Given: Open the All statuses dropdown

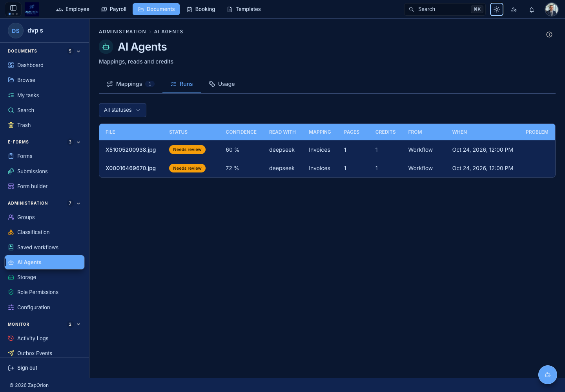Looking at the screenshot, I should (x=122, y=110).
